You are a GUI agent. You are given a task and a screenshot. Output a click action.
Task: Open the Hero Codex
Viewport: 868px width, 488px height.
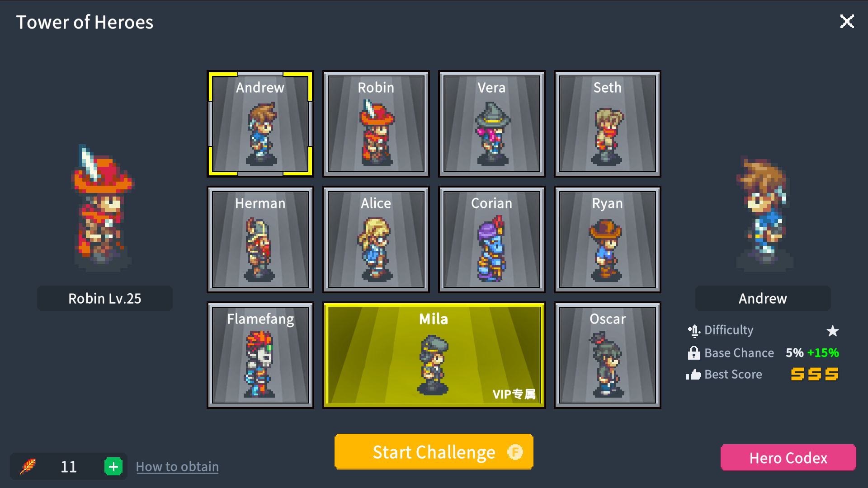coord(788,458)
